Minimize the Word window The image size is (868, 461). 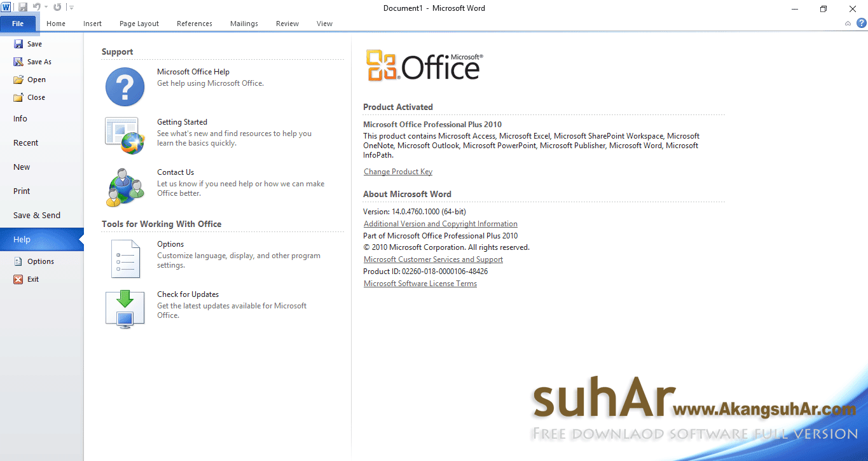point(795,8)
